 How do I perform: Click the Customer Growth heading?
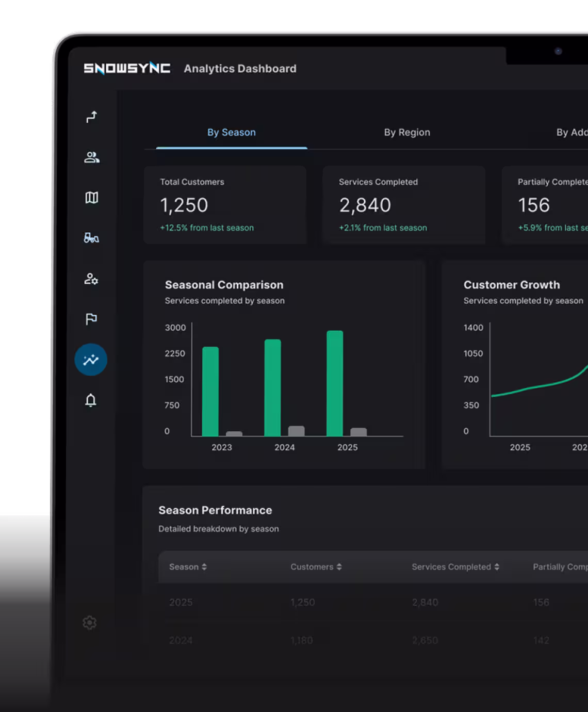click(x=512, y=285)
